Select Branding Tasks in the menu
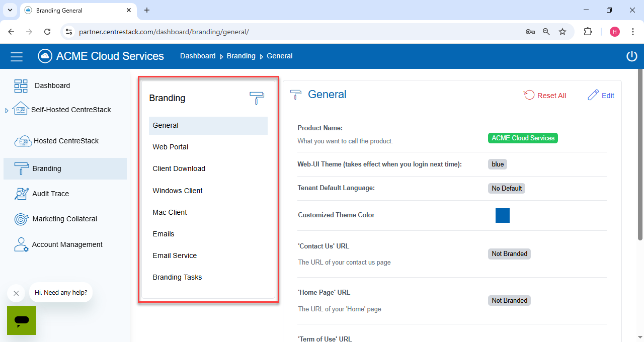This screenshot has width=644, height=342. (177, 277)
